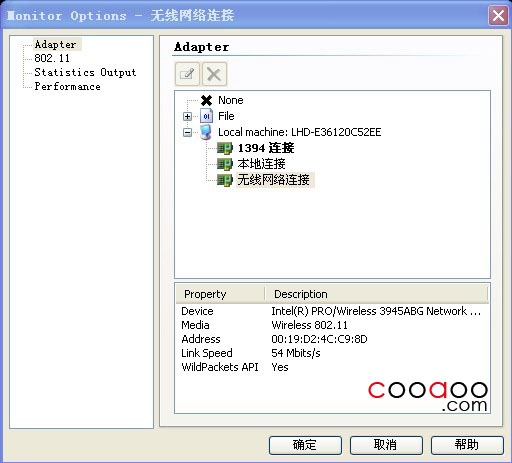Click the 无线网络连接 network card icon

(225, 180)
